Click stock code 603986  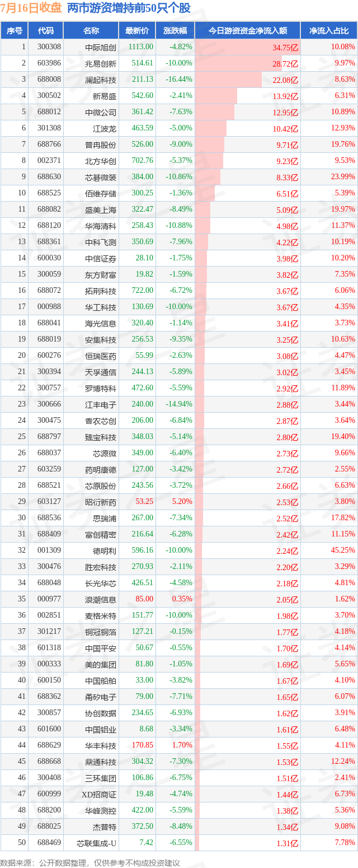click(49, 63)
